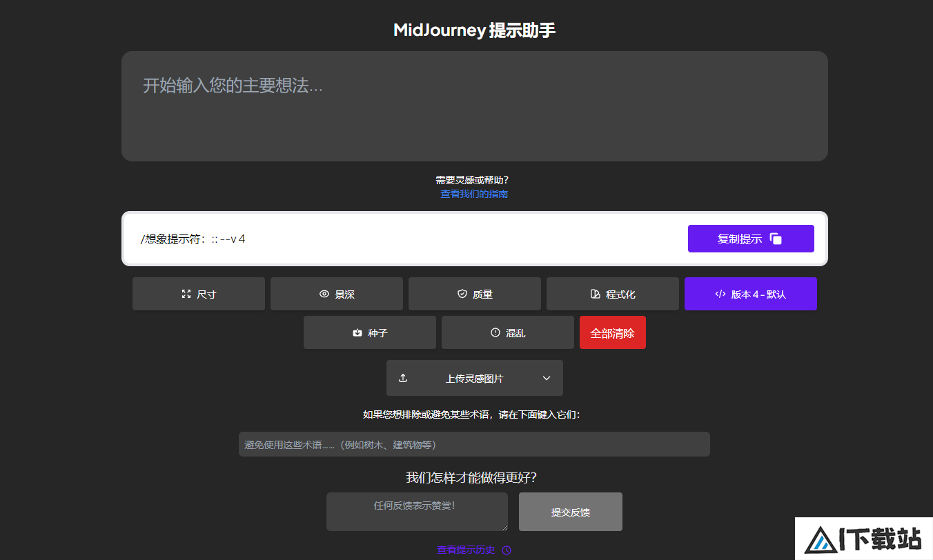Click the MidJourney 提示助手 heading

click(x=475, y=30)
